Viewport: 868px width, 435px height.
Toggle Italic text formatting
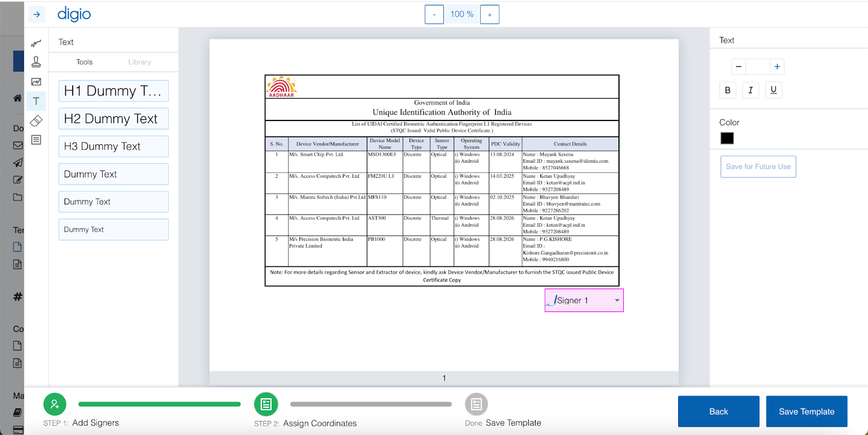[750, 90]
